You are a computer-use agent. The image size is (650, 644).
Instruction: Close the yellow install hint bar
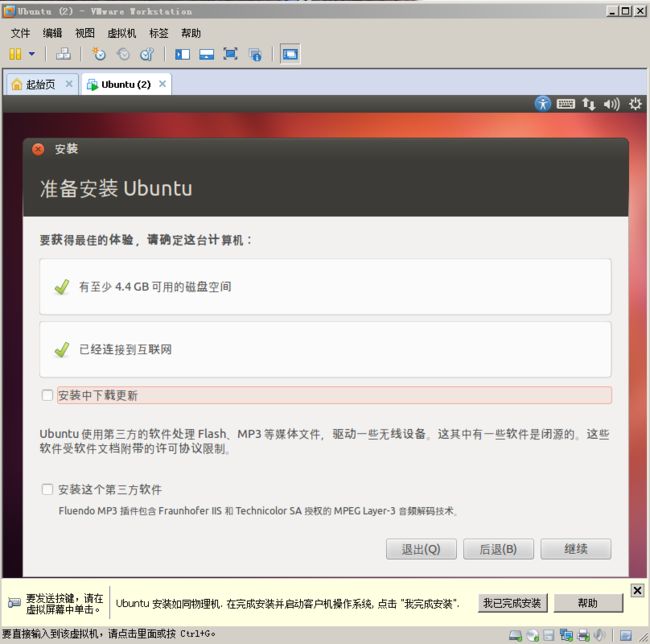click(x=637, y=590)
